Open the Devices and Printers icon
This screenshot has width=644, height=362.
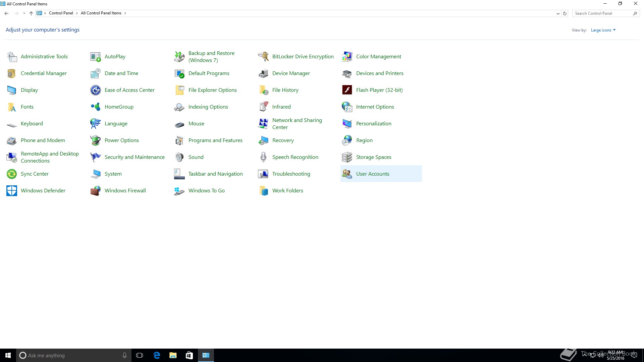[x=347, y=73]
